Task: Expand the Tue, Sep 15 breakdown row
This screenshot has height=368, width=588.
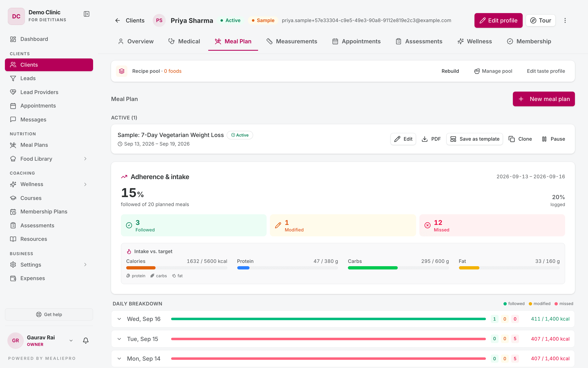Action: click(x=119, y=339)
